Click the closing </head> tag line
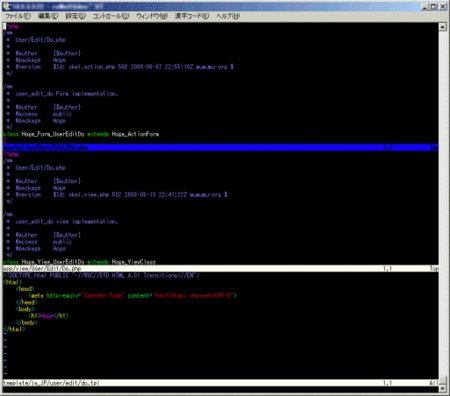The image size is (450, 396). click(x=27, y=302)
